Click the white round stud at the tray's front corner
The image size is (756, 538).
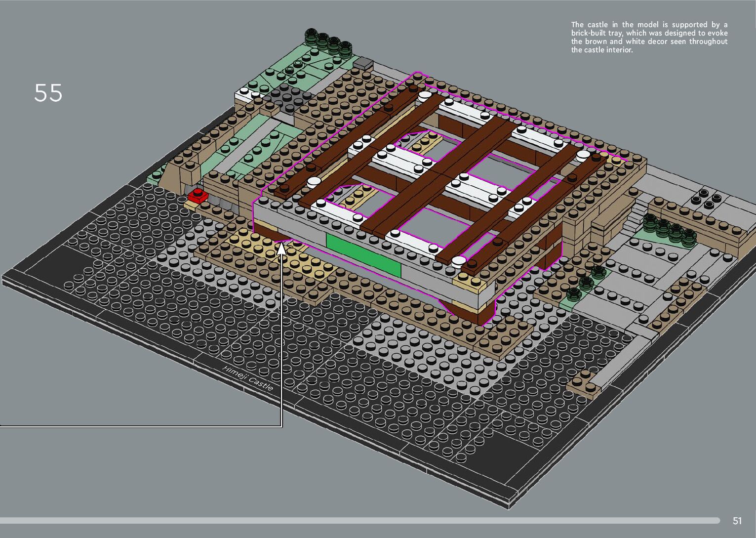(x=459, y=261)
